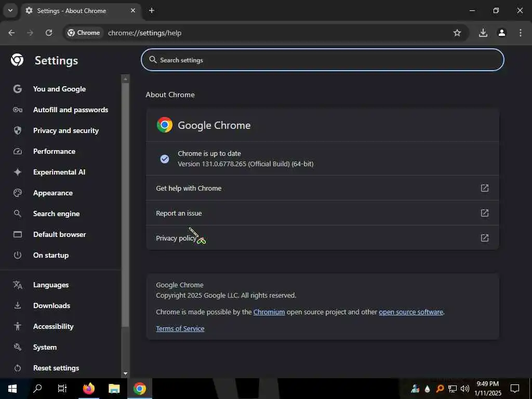Click external link icon for Get help

pyautogui.click(x=485, y=188)
